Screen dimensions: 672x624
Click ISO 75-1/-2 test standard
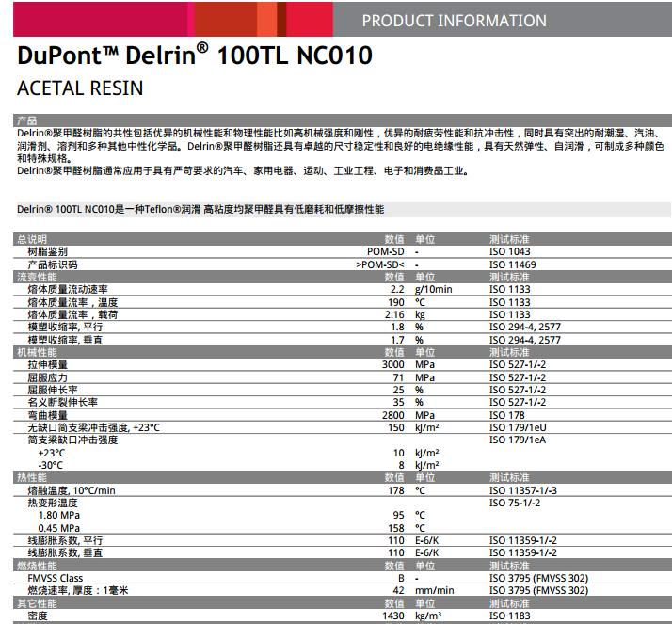point(515,504)
